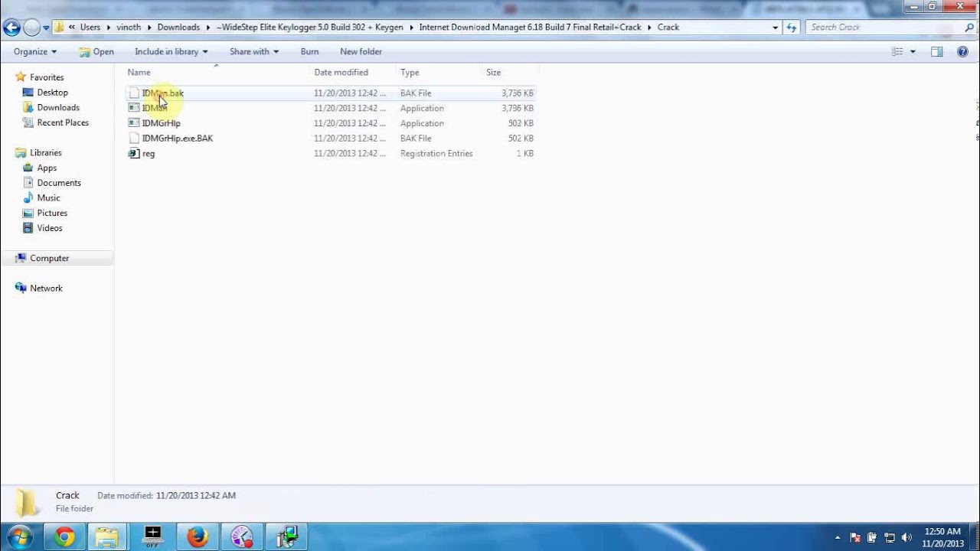Viewport: 980px width, 551px height.
Task: Select the IDMGrHlp application icon
Action: [x=134, y=123]
